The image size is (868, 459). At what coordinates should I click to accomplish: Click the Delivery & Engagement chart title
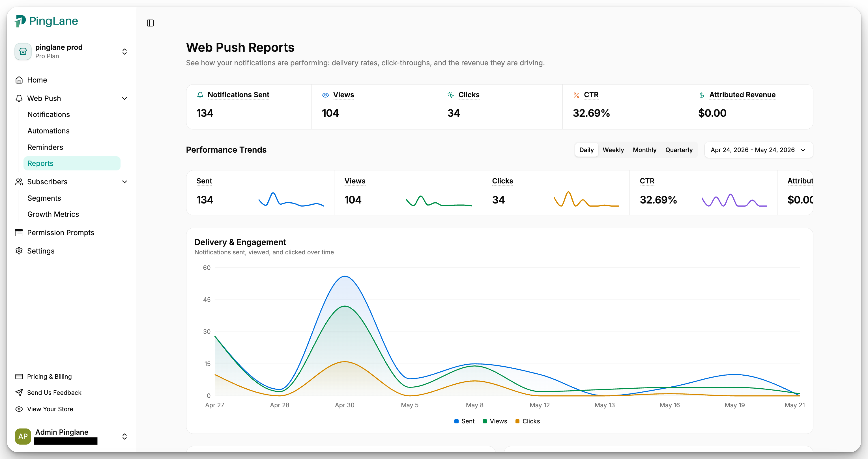click(240, 242)
